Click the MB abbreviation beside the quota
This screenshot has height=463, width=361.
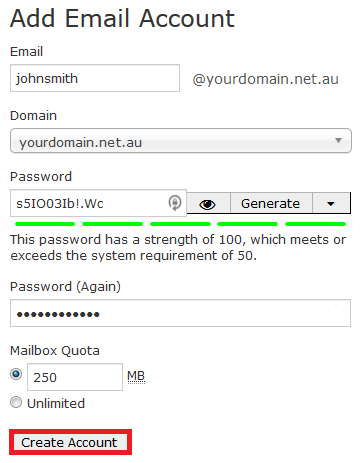tap(136, 376)
